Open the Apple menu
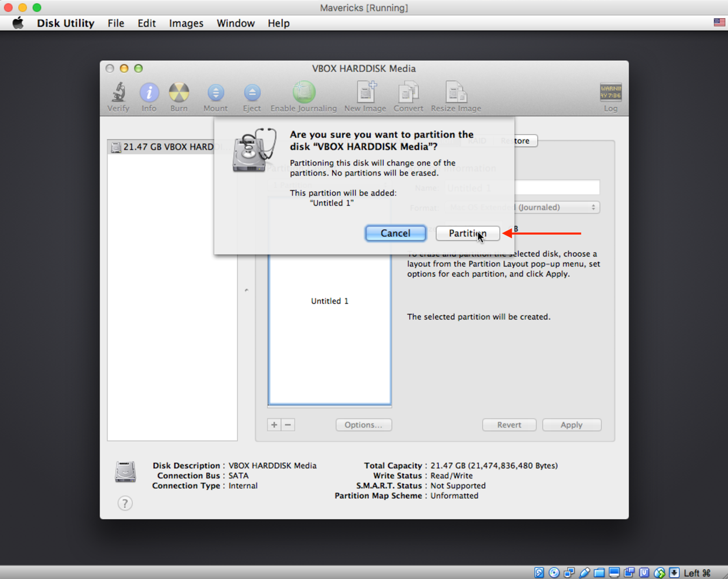 click(18, 23)
